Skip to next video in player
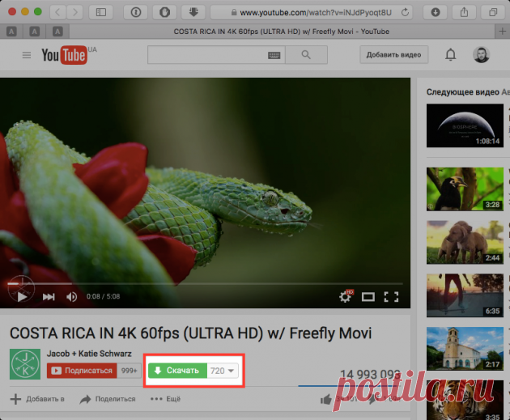Viewport: 510px width, 420px height. (x=49, y=297)
